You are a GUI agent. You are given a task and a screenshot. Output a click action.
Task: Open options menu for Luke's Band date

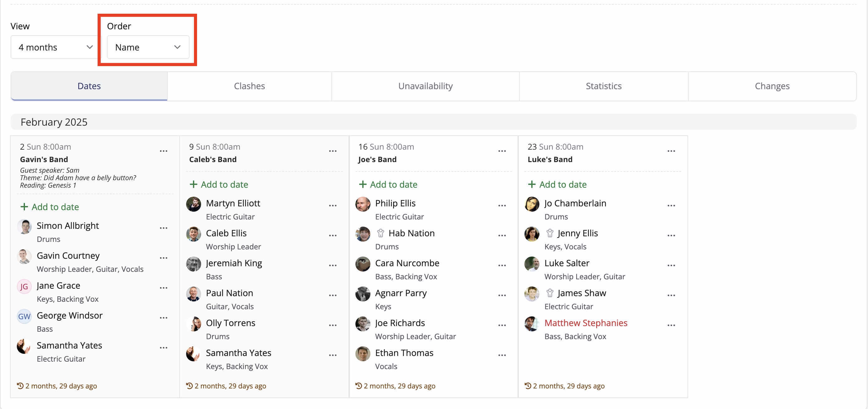click(x=671, y=151)
